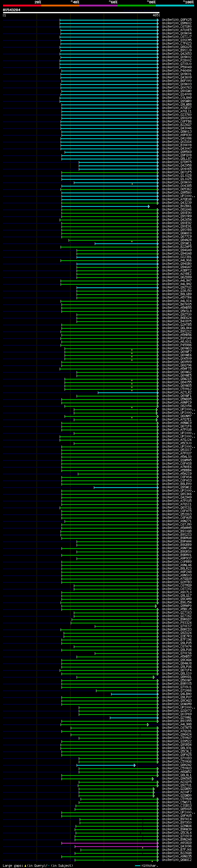Select the label UniRef100_Q9MAP0
The image size is (197, 868).
tap(177, 606)
